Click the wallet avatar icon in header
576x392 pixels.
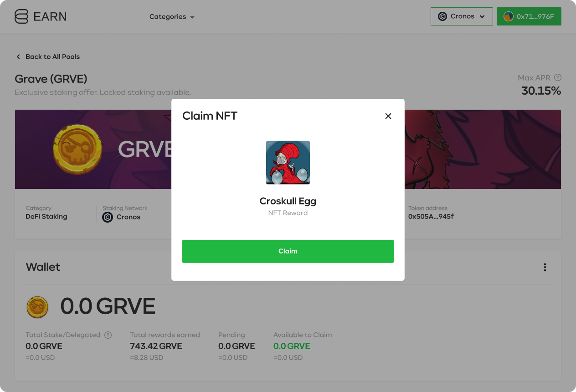click(509, 16)
